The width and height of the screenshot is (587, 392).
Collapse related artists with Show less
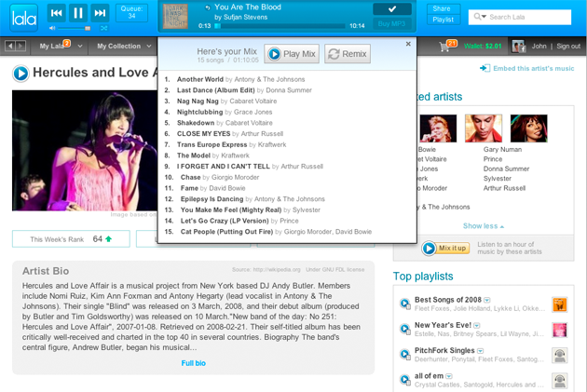tap(484, 226)
